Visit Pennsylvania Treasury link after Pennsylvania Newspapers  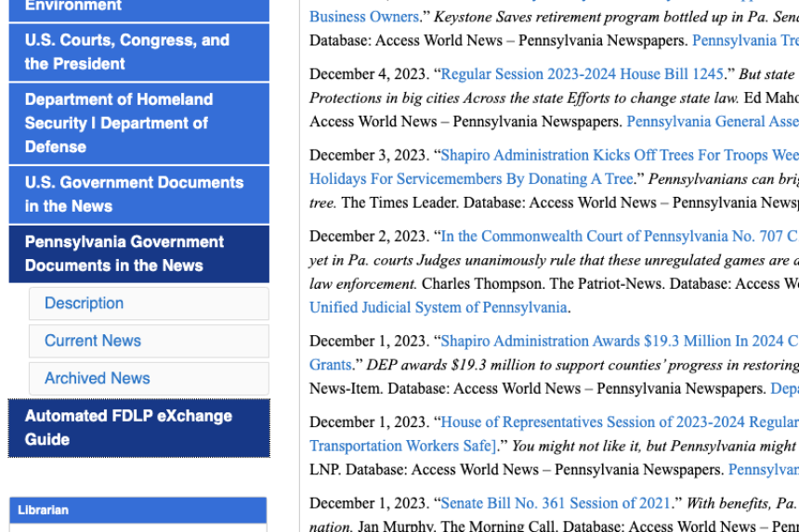(745, 41)
